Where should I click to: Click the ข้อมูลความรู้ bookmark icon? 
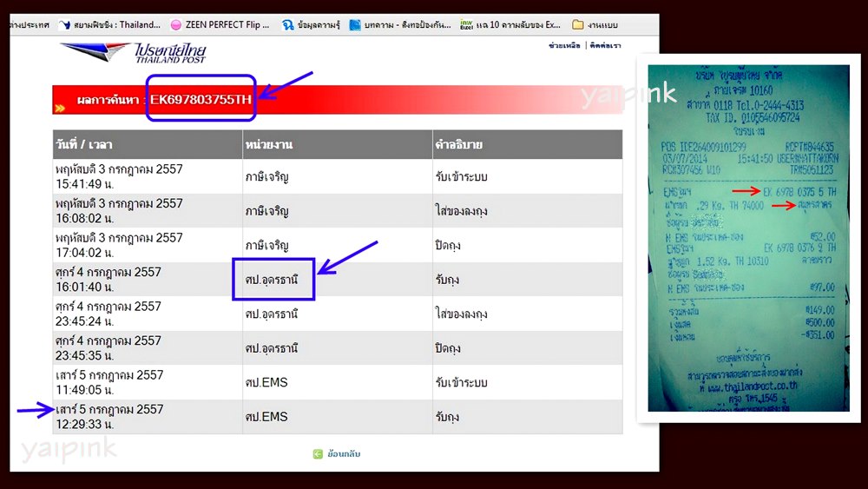288,25
